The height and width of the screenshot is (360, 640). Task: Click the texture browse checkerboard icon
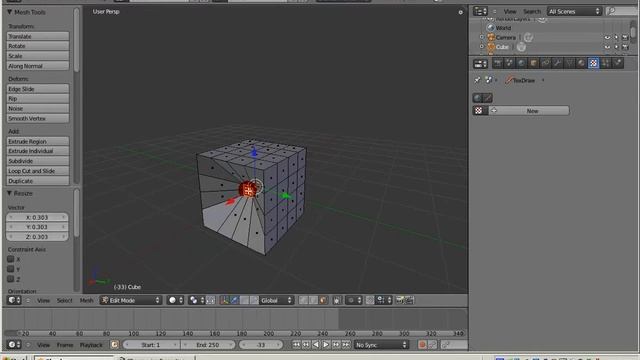479,111
